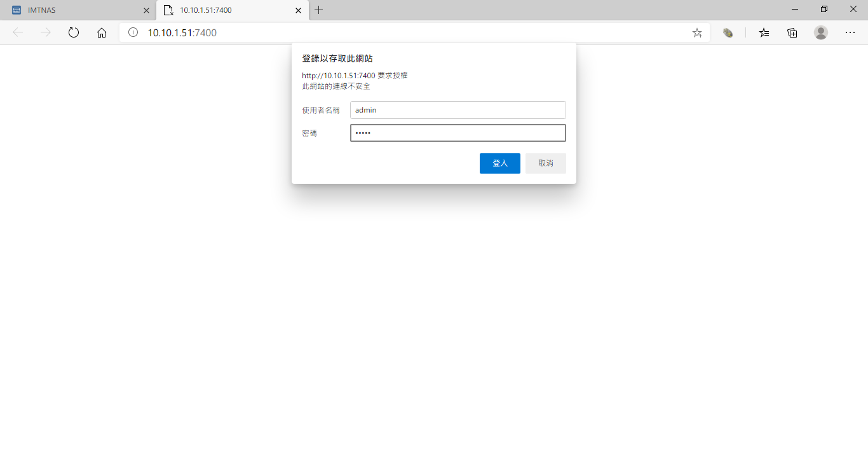Viewport: 868px width, 463px height.
Task: Click the 密碼 label
Action: point(309,133)
